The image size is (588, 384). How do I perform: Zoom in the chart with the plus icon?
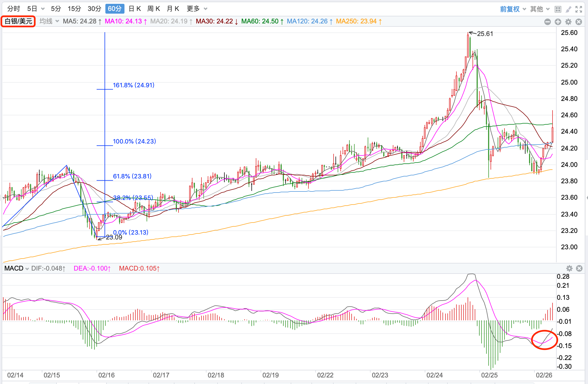pyautogui.click(x=558, y=22)
